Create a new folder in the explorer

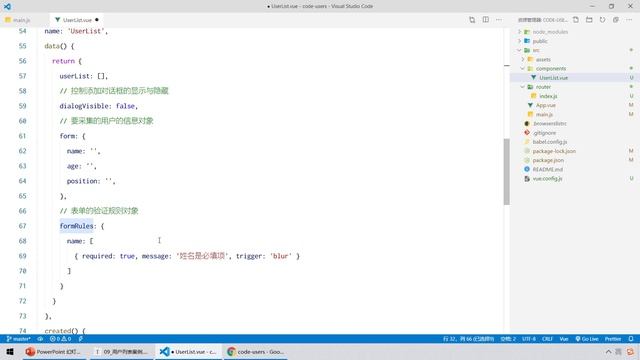pos(589,20)
